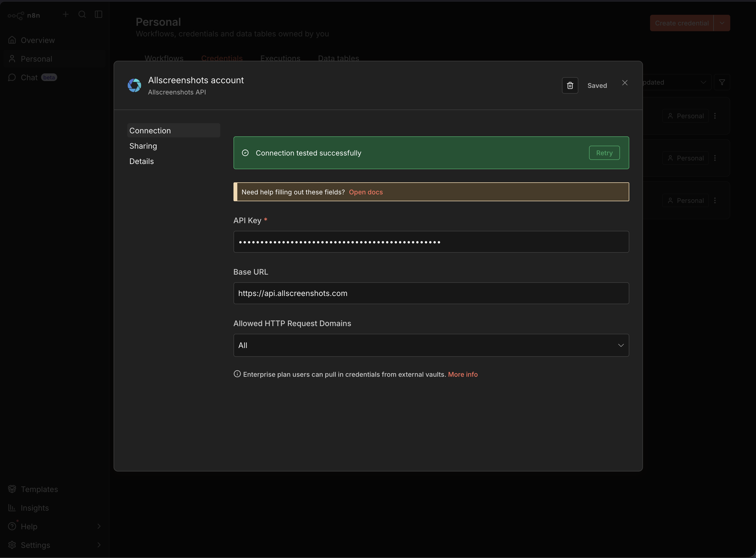
Task: Open Create credential dropdown arrow
Action: click(x=722, y=23)
